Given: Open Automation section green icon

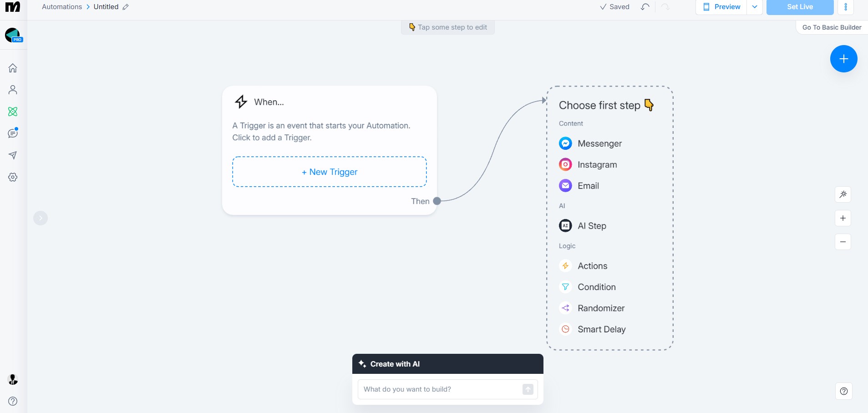Looking at the screenshot, I should click(13, 112).
